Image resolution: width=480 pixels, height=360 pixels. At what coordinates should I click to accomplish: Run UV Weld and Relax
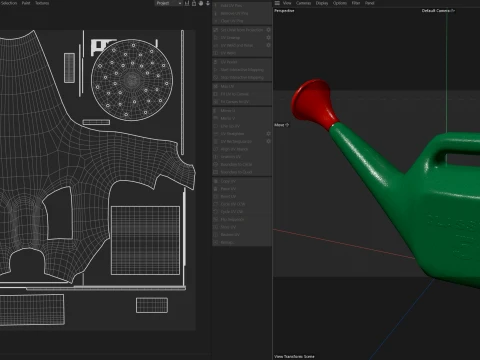(x=239, y=45)
